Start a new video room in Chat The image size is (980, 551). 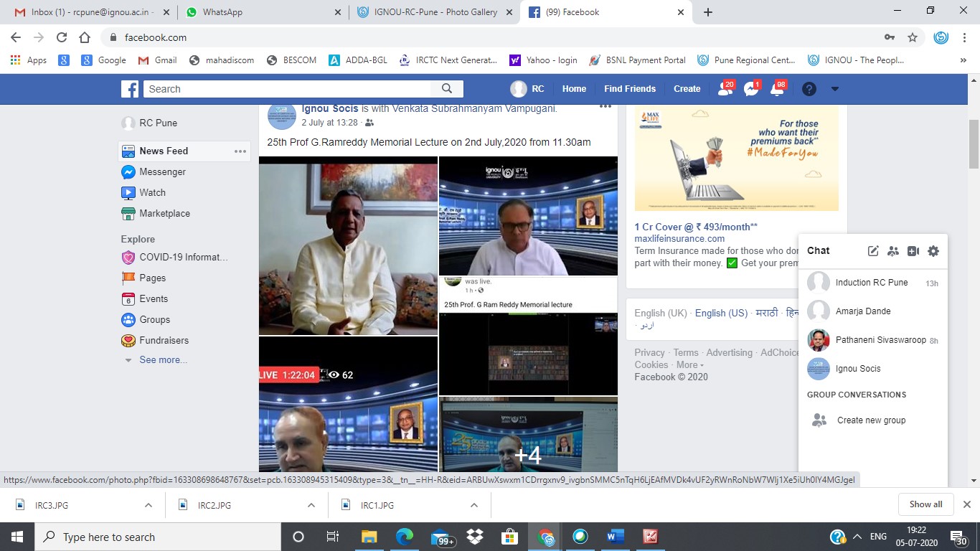pyautogui.click(x=913, y=251)
